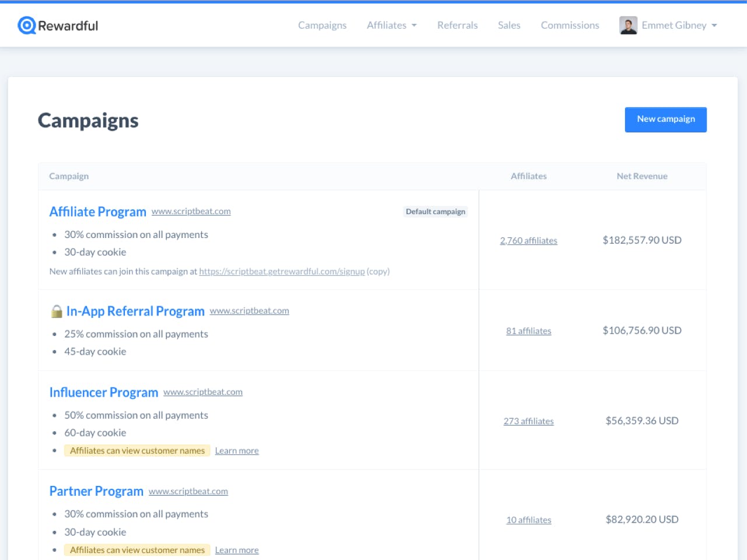Viewport: 747px width, 560px height.
Task: Click Learn more under Influencer Program
Action: [x=237, y=451]
